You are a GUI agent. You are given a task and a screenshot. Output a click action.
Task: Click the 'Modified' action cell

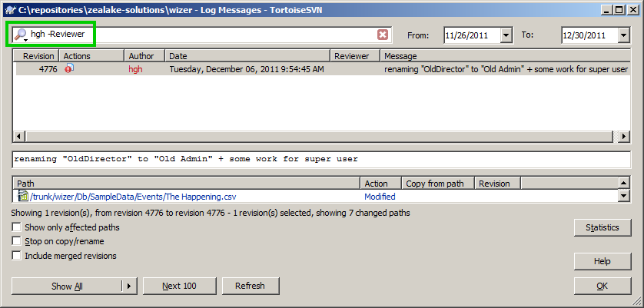coord(380,197)
